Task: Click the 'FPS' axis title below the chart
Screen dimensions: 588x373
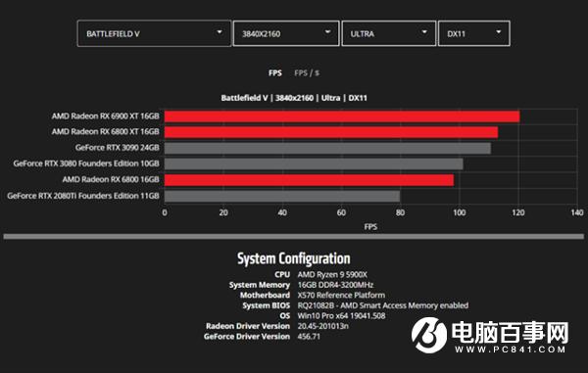Action: [370, 227]
